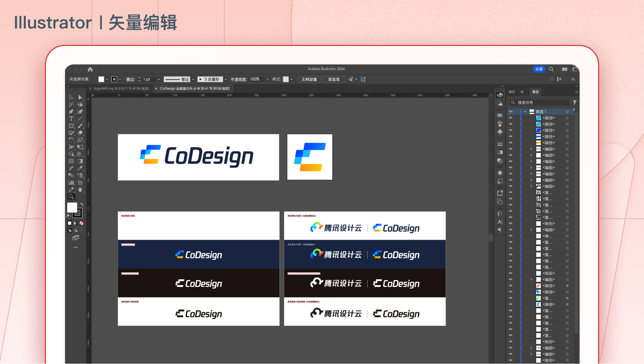Select the Scale tool

pos(80,140)
